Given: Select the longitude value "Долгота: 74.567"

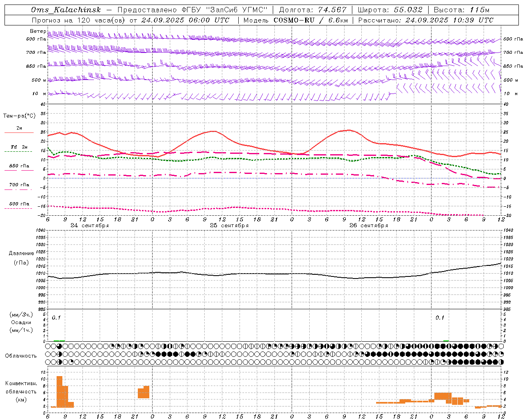Looking at the screenshot, I should tap(313, 10).
